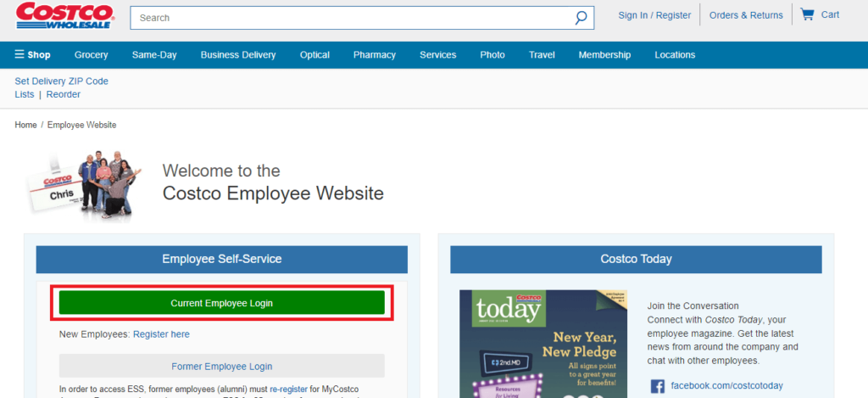The height and width of the screenshot is (398, 868).
Task: Select Locations in navigation bar
Action: 675,55
